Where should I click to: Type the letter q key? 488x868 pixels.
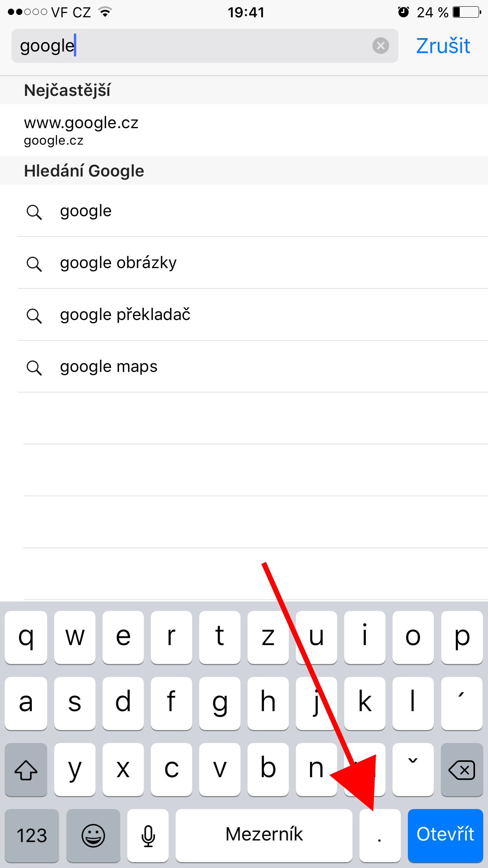tap(26, 637)
